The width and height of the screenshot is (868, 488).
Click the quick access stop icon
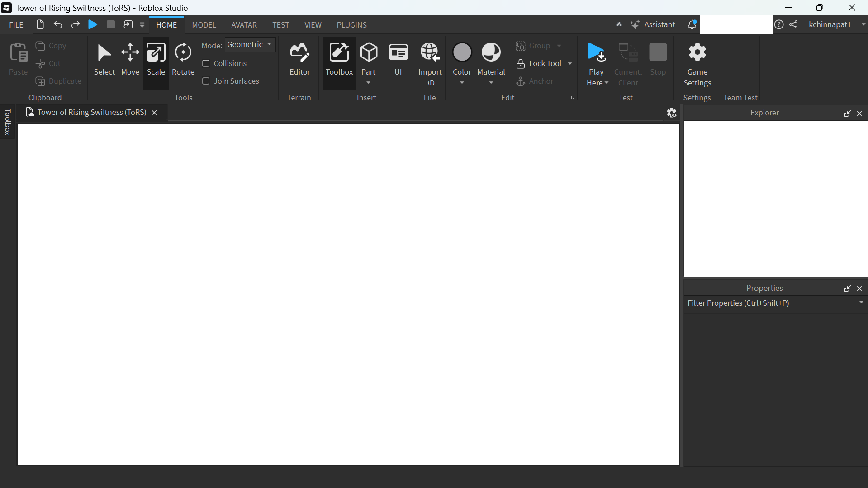click(x=111, y=24)
